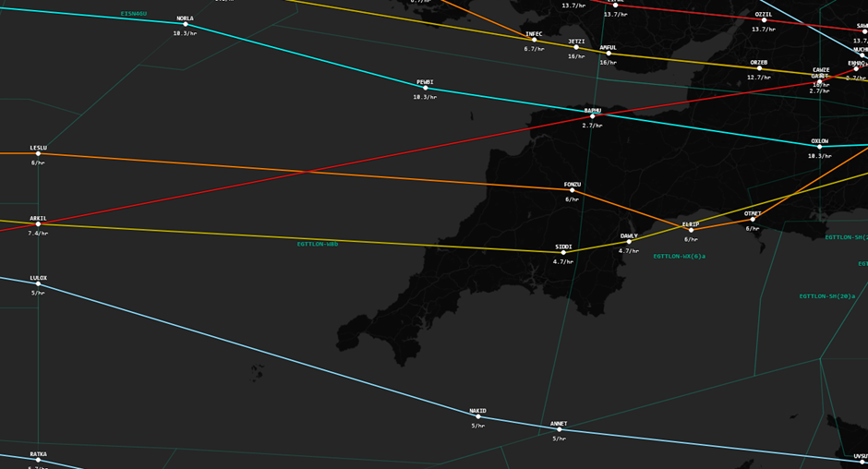This screenshot has height=469, width=868.
Task: Click the 2.7/hr rate under BAPHU
Action: click(x=592, y=126)
